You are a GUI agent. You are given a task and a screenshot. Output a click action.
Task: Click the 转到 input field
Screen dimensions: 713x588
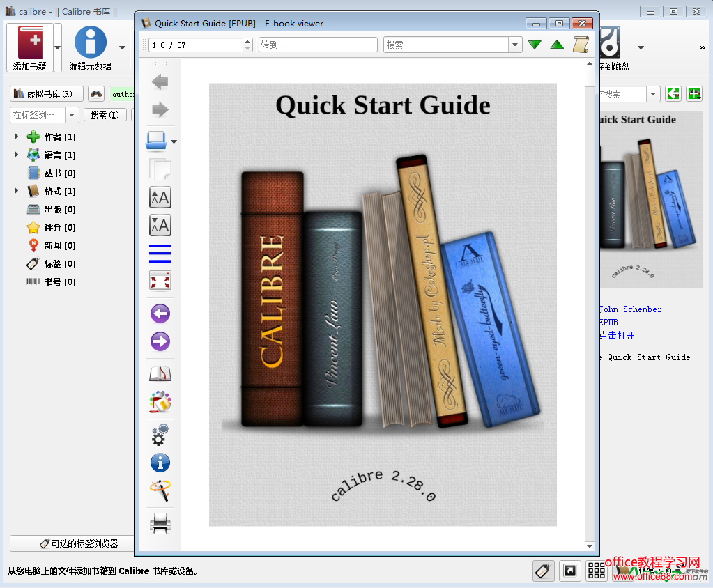coord(318,45)
